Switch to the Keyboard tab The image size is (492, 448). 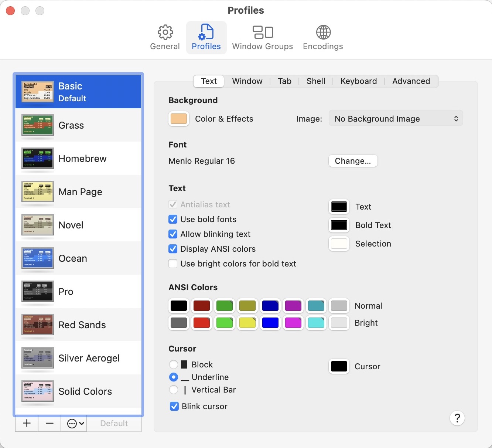click(x=358, y=81)
